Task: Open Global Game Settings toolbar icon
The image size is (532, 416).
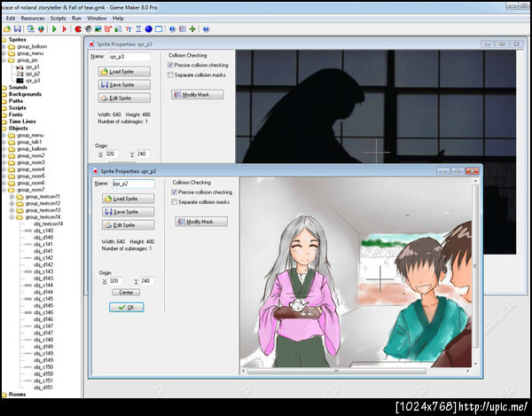Action: pos(183,29)
